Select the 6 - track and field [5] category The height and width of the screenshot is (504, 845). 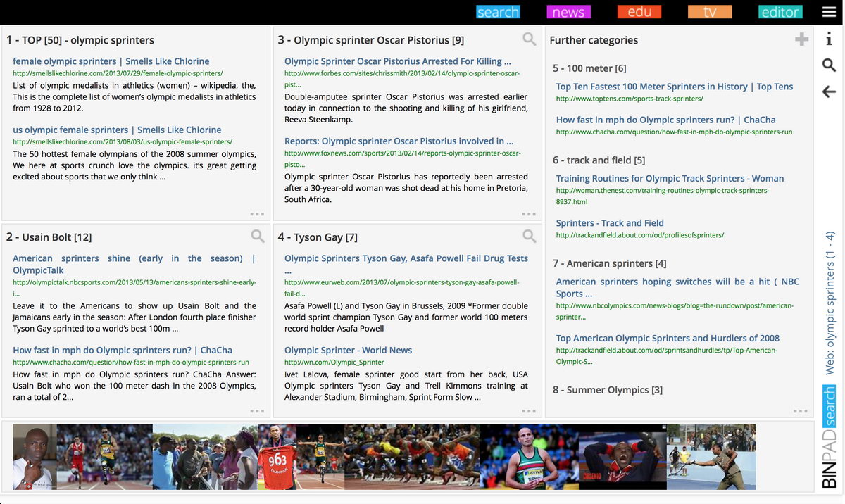coord(599,160)
